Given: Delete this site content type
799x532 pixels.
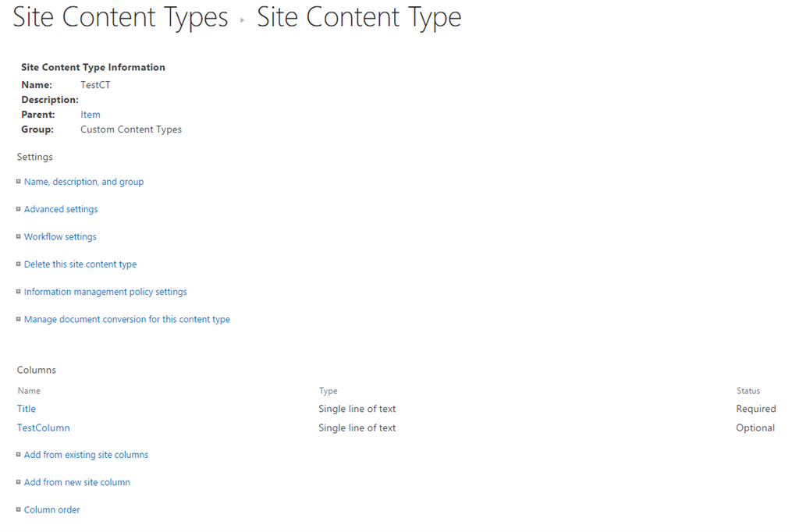Looking at the screenshot, I should [x=80, y=264].
